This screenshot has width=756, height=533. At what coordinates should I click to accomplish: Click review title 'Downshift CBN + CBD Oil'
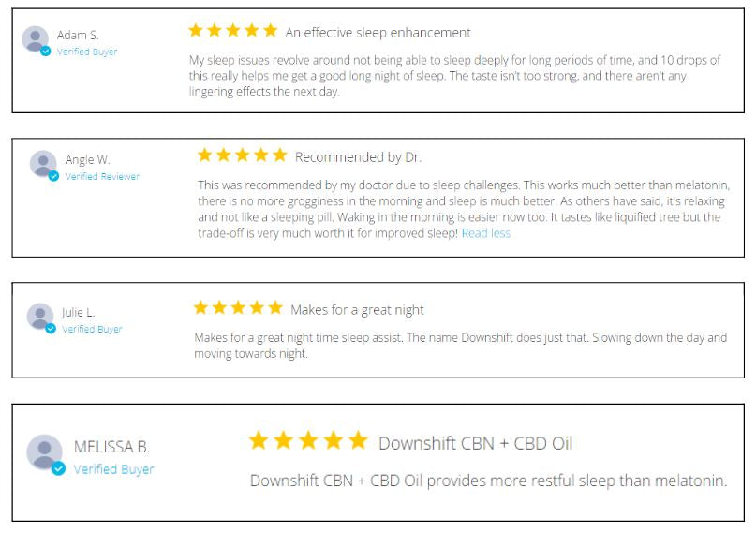pyautogui.click(x=475, y=443)
